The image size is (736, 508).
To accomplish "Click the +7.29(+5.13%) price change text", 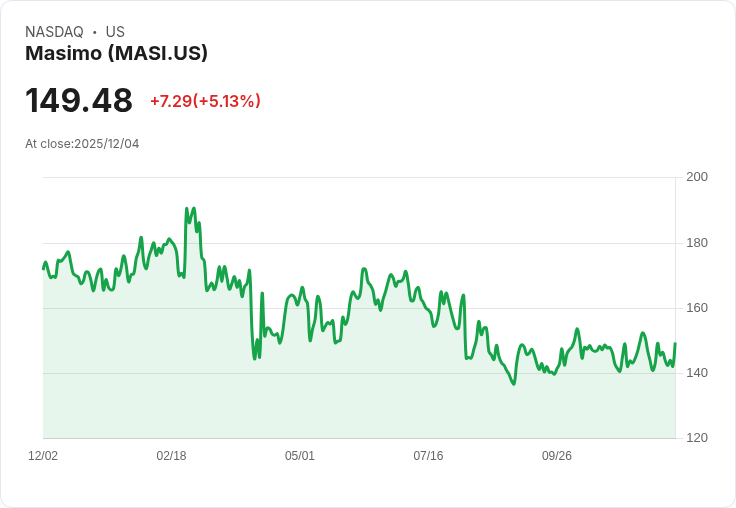I will pos(205,101).
